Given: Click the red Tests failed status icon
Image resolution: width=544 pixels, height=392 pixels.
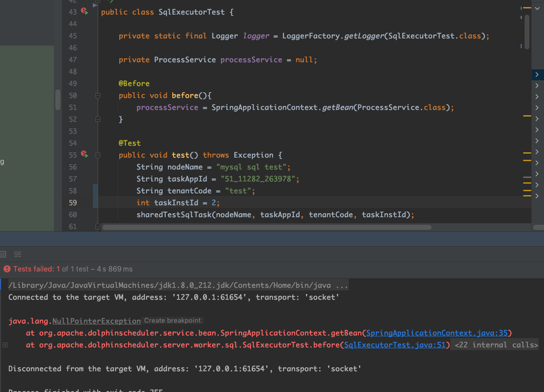Looking at the screenshot, I should pos(7,269).
